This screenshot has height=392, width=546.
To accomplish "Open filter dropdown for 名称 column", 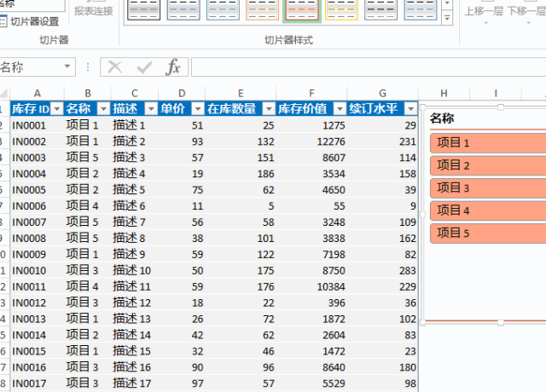I will tap(103, 109).
